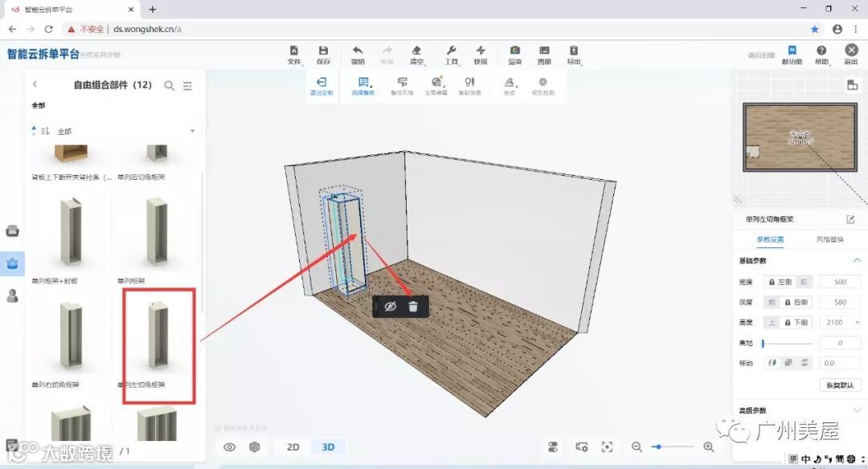868x469 pixels.
Task: Open the 文件 file menu icon
Action: 294,55
